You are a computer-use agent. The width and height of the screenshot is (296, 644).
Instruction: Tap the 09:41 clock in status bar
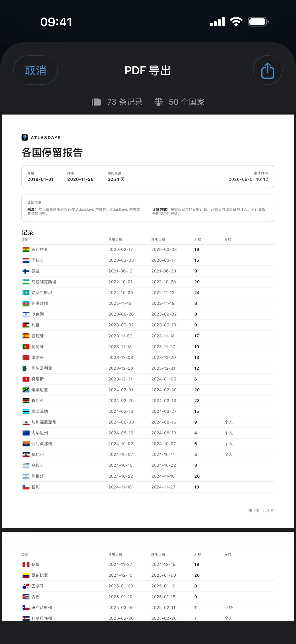click(57, 22)
